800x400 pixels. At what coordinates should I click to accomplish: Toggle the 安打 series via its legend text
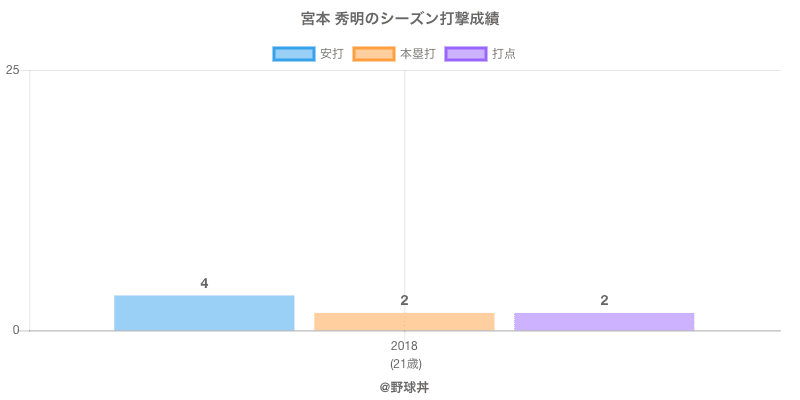[x=331, y=54]
